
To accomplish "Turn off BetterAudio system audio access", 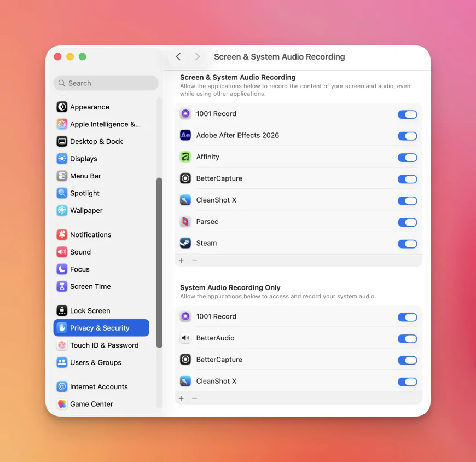I will coord(407,339).
